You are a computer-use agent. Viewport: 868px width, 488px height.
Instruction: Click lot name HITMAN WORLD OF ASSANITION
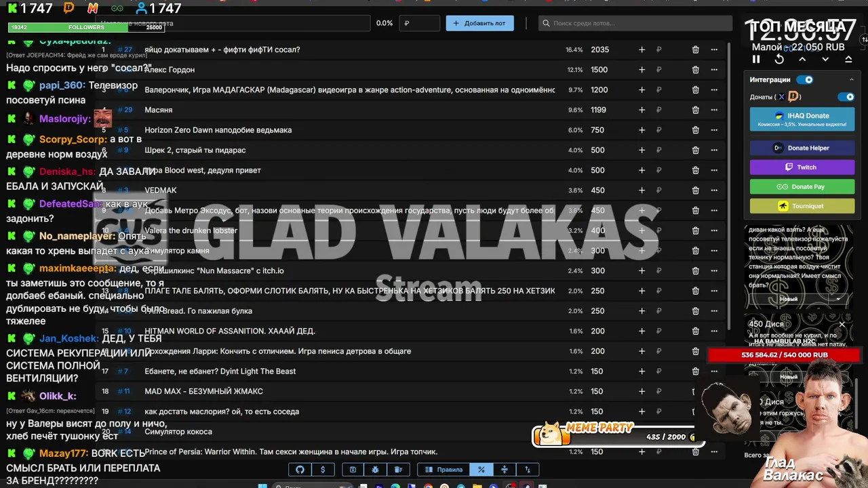click(230, 331)
